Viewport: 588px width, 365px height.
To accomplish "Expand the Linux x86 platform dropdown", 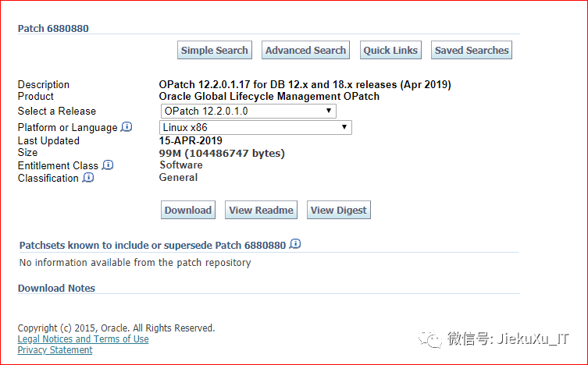I will point(255,127).
